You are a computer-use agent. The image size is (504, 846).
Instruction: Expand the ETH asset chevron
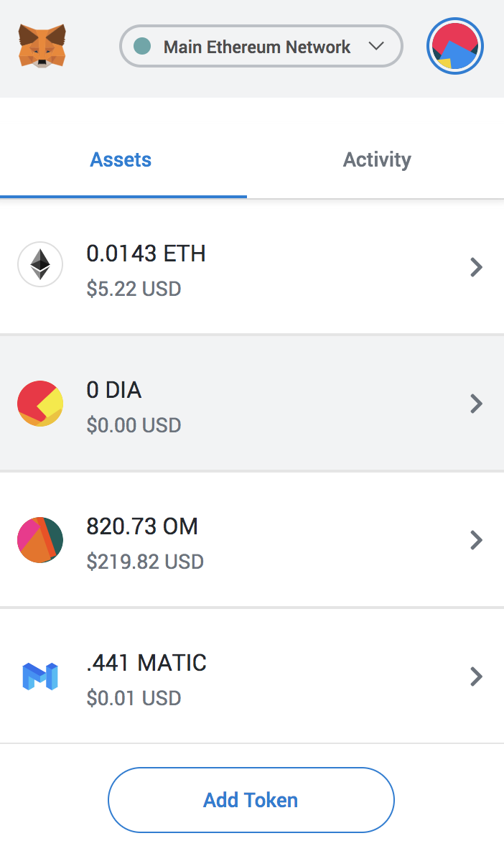click(476, 268)
